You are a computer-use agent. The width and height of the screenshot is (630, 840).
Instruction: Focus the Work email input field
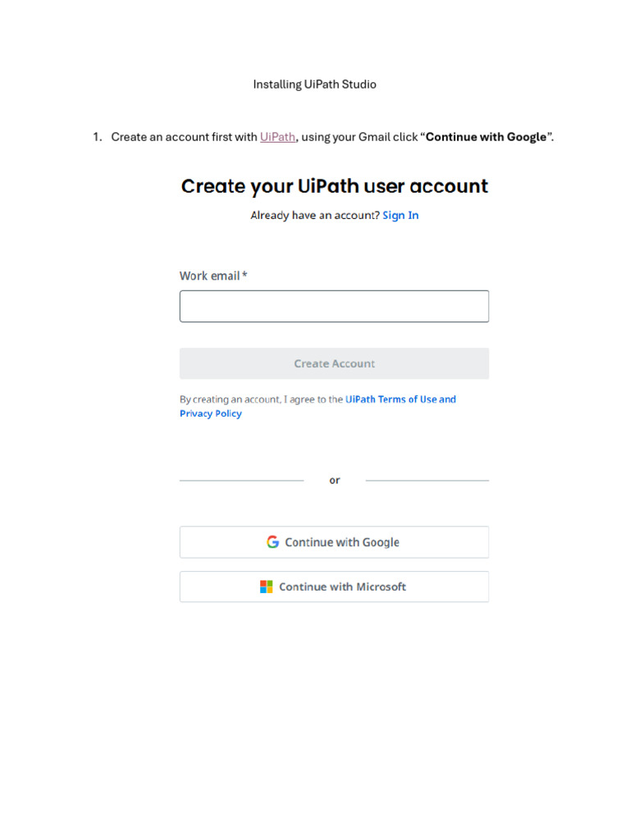(x=334, y=306)
